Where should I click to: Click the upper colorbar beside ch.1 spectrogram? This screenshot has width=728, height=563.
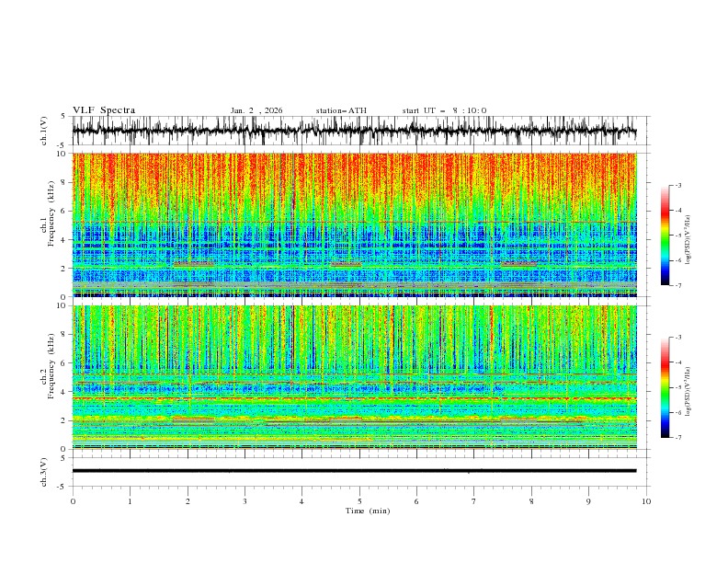point(665,235)
